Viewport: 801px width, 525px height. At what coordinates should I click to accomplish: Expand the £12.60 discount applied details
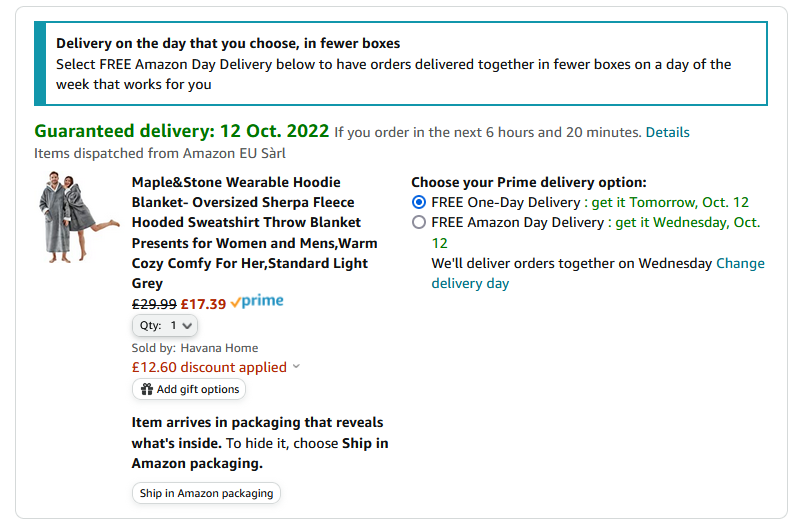coord(209,367)
